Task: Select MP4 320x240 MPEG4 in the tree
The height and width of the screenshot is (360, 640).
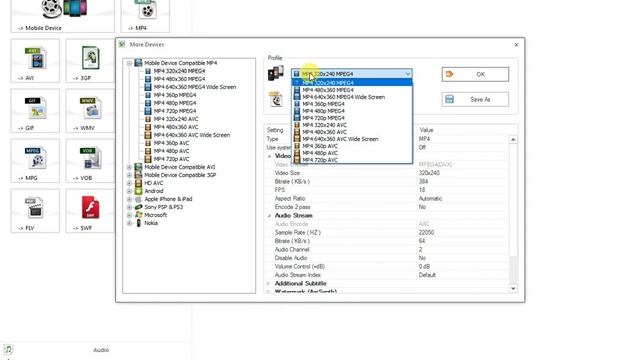Action: 179,71
